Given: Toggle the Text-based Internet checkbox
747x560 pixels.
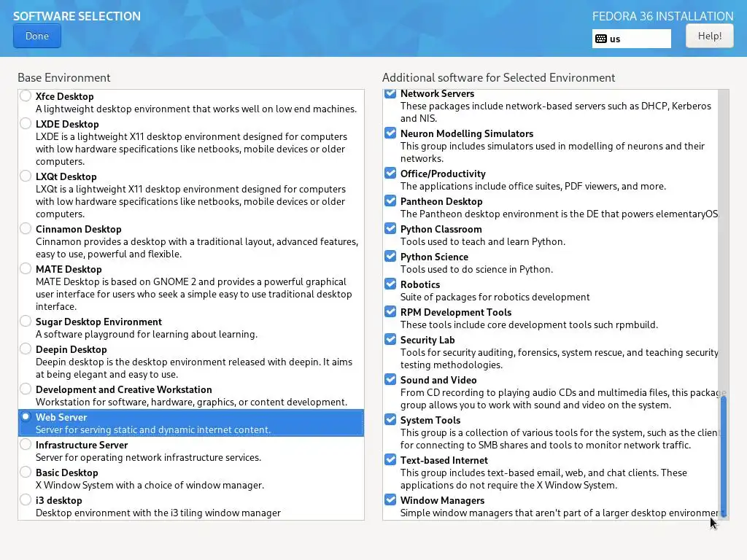Looking at the screenshot, I should [390, 459].
